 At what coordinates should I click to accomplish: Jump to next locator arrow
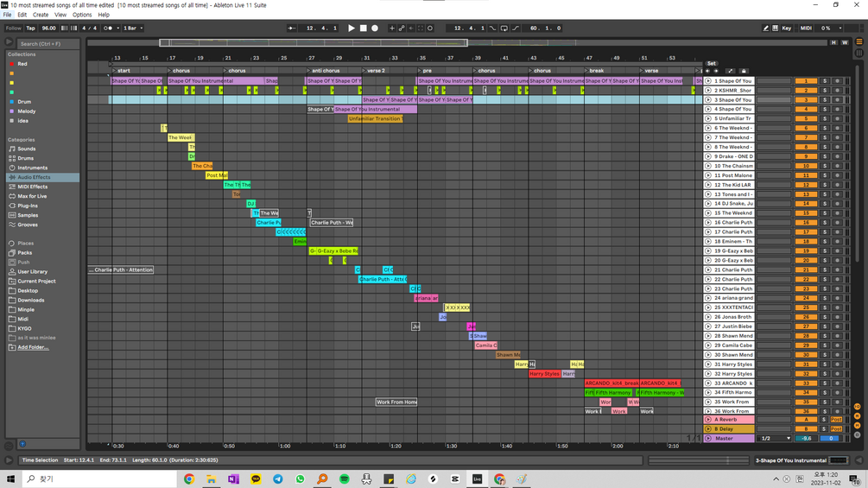pyautogui.click(x=716, y=71)
